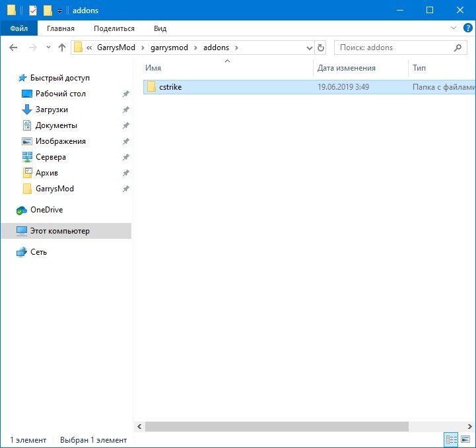Open Архив in the sidebar

pos(47,173)
